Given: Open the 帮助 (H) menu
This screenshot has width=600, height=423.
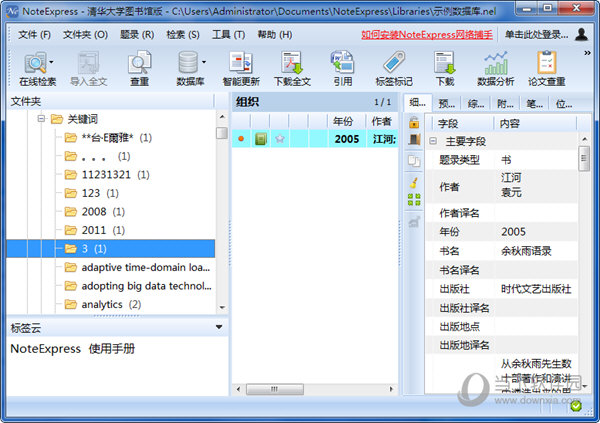Looking at the screenshot, I should click(274, 35).
